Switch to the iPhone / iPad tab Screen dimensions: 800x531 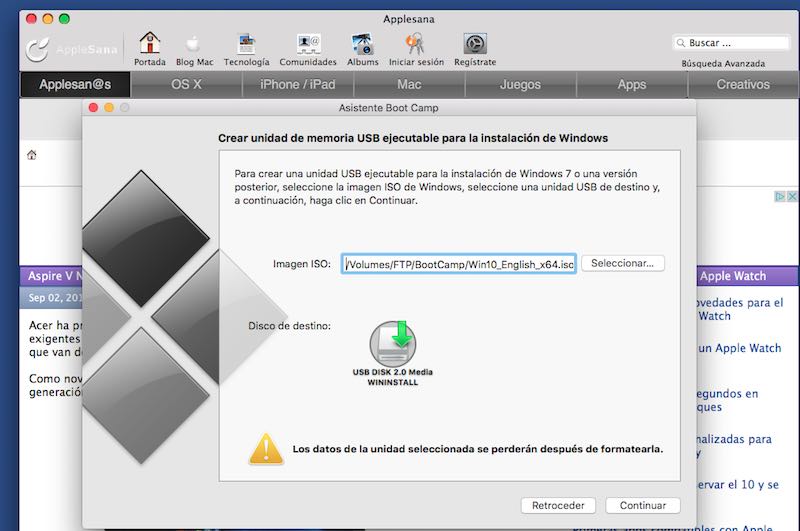[x=297, y=84]
